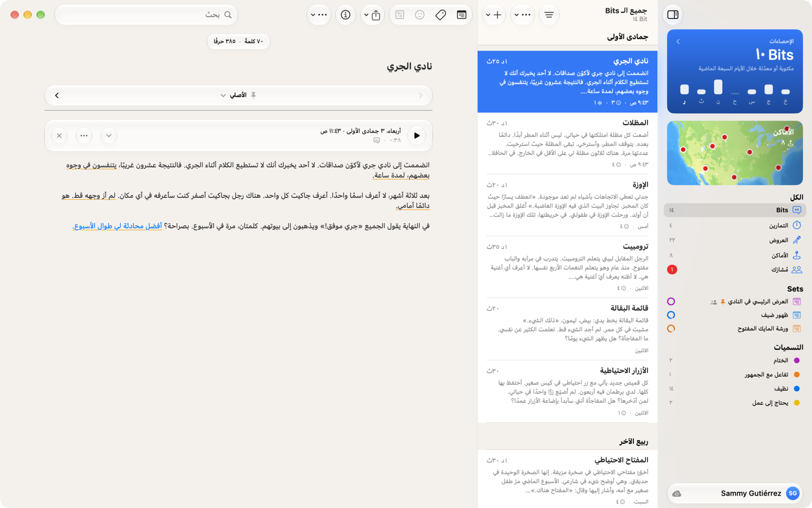Add a new Bit with plus
The width and height of the screenshot is (812, 508).
(x=498, y=15)
